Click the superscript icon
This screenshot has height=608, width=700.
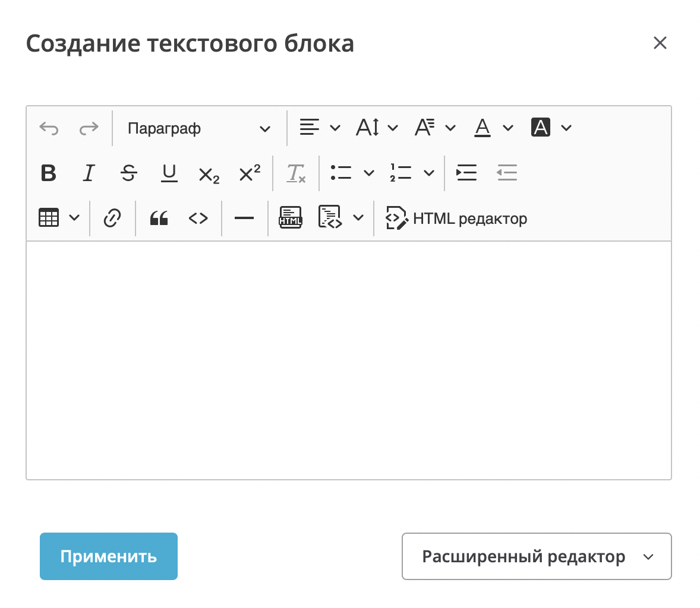tap(250, 173)
